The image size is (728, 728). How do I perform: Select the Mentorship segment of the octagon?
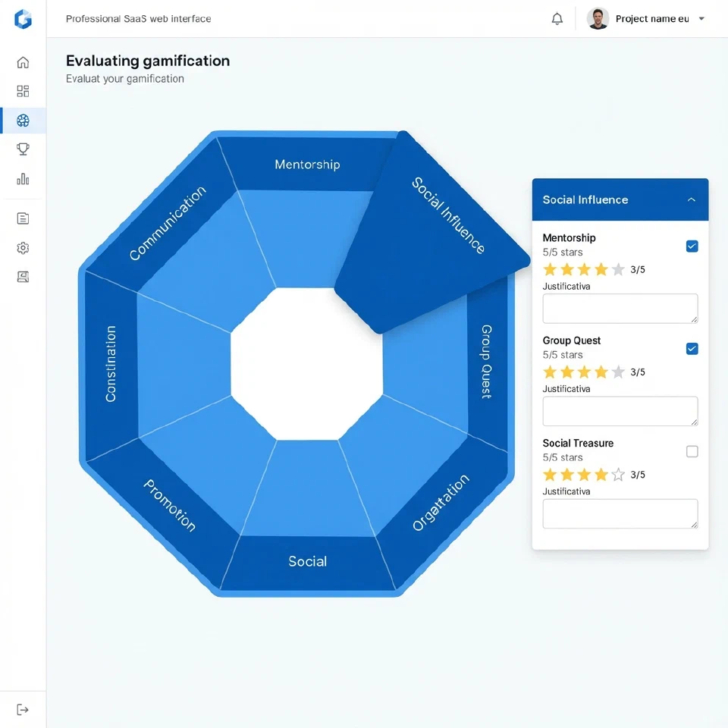[x=306, y=164]
